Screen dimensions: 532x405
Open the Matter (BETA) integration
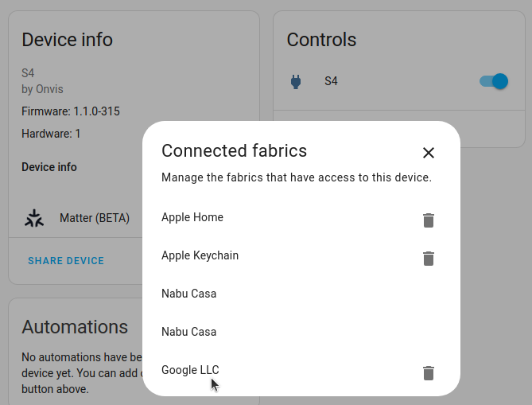pyautogui.click(x=94, y=218)
